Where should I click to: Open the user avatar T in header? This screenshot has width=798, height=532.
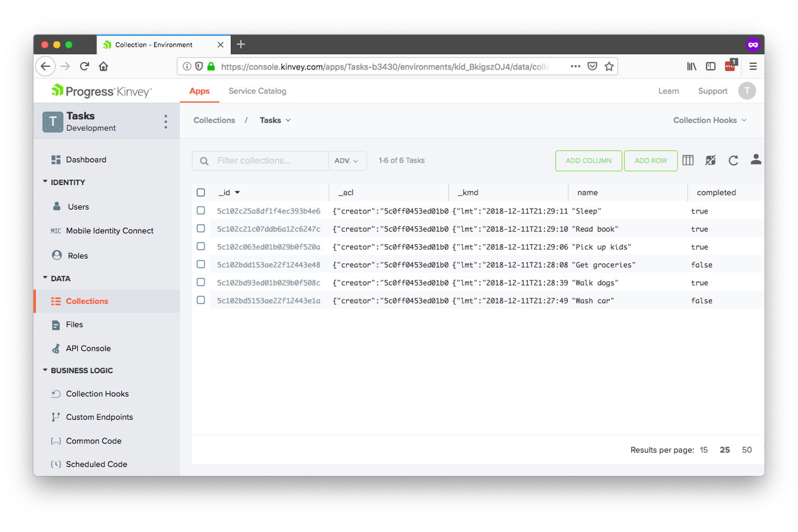[x=747, y=91]
